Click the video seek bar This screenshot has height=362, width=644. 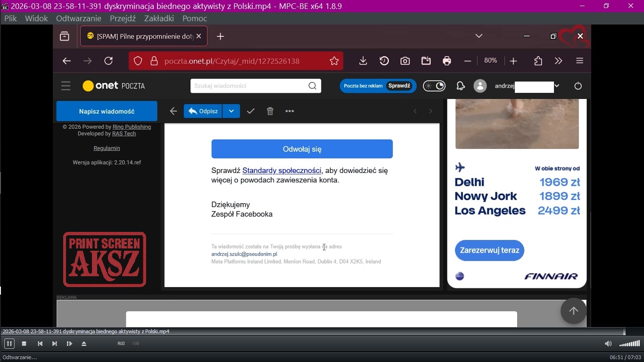pyautogui.click(x=311, y=332)
